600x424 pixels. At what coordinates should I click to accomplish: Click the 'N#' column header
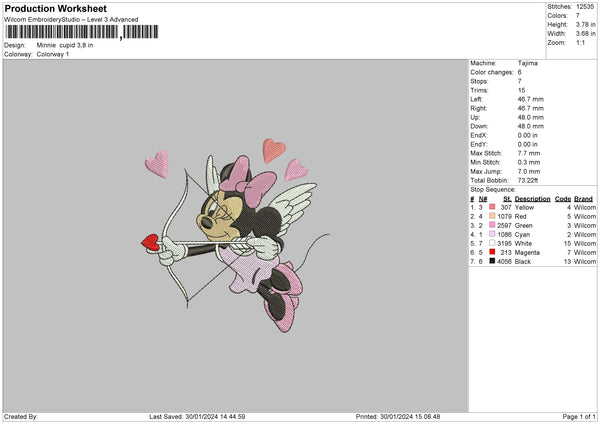click(483, 199)
